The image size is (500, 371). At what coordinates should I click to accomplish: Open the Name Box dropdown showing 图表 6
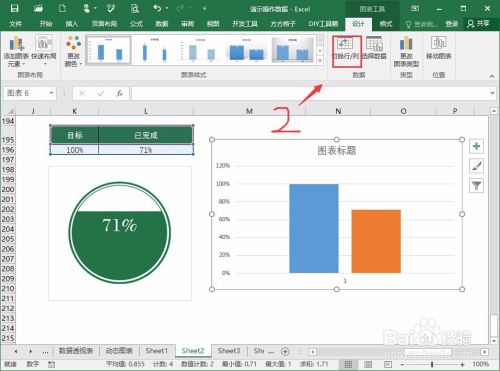(51, 93)
